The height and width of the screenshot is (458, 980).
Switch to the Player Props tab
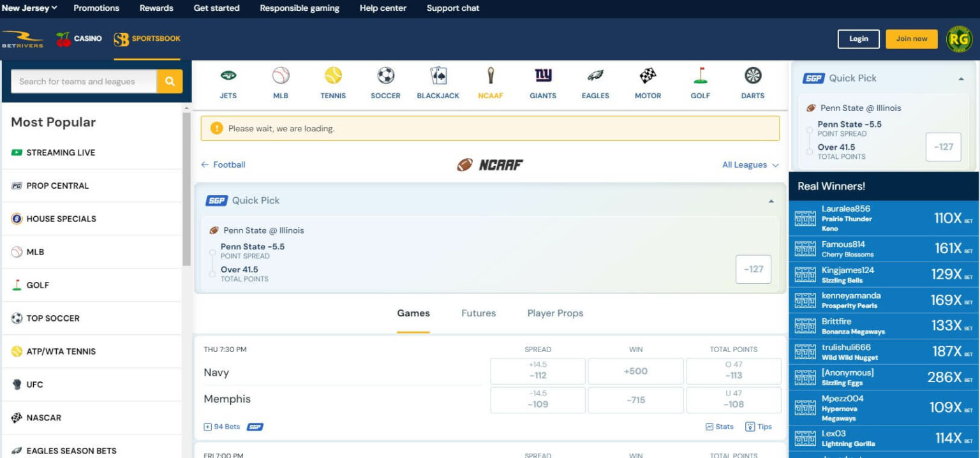555,313
